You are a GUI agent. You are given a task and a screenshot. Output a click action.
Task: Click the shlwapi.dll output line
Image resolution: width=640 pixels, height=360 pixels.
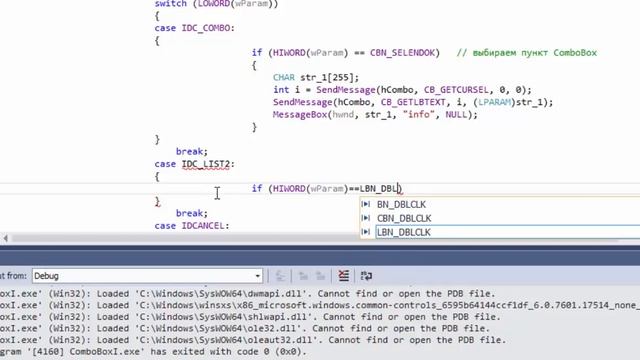pos(250,317)
